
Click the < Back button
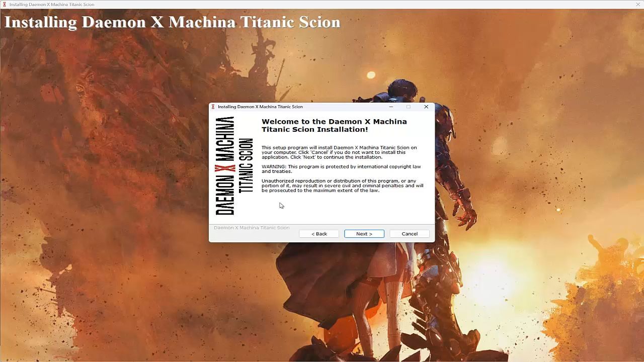coord(319,234)
